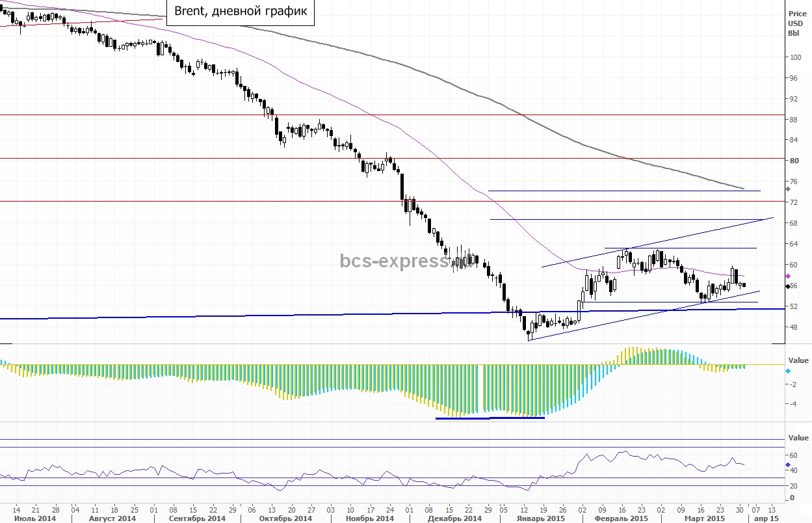Click the 64 price axis label
Image resolution: width=812 pixels, height=523 pixels.
pos(793,244)
